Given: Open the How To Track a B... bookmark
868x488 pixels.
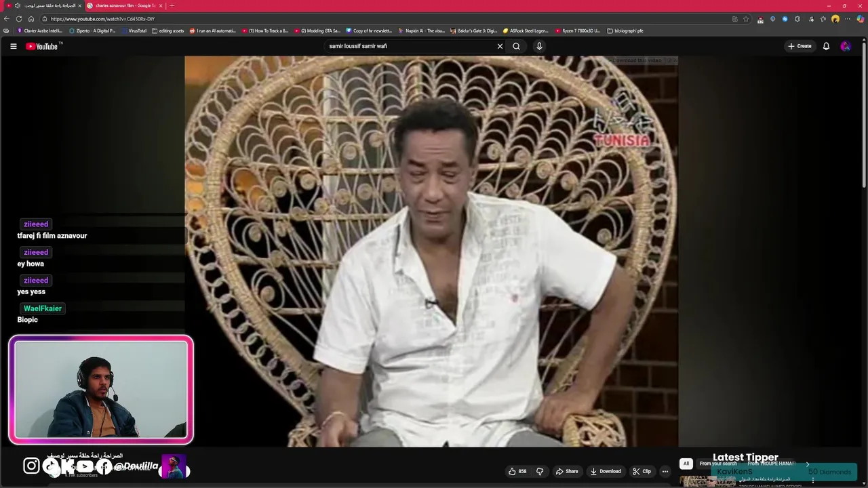Looking at the screenshot, I should click(x=265, y=30).
